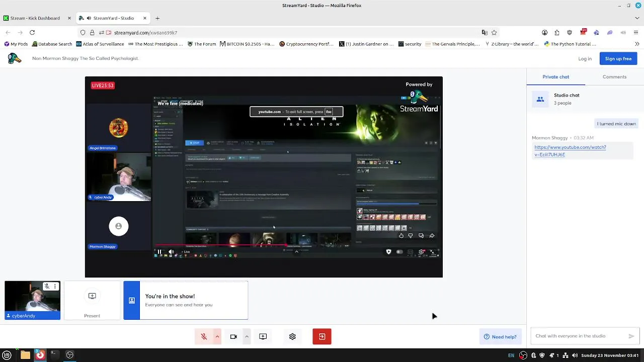The width and height of the screenshot is (644, 362).
Task: Expand camera options arrow beside camera button
Action: coord(247,336)
